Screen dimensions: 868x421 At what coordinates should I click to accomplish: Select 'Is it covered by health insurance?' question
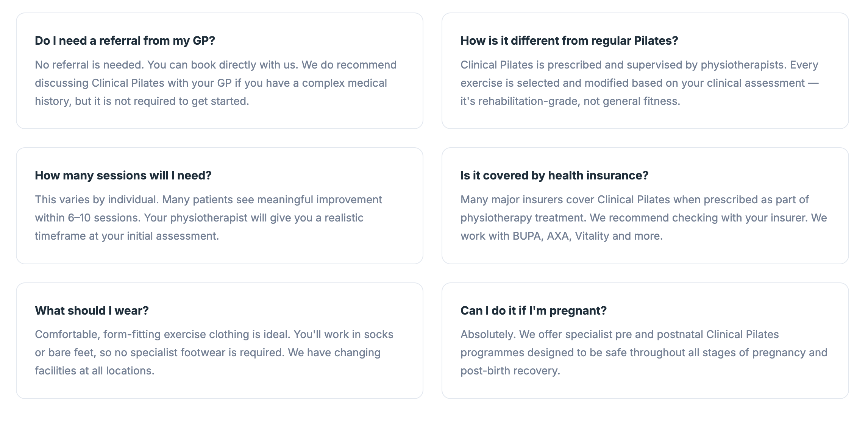(x=554, y=175)
